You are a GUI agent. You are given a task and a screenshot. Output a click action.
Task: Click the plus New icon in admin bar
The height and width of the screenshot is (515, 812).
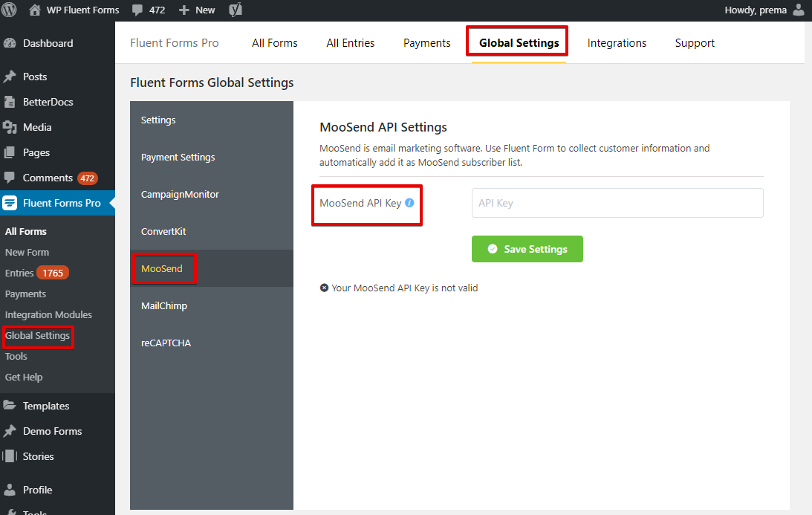click(x=183, y=10)
